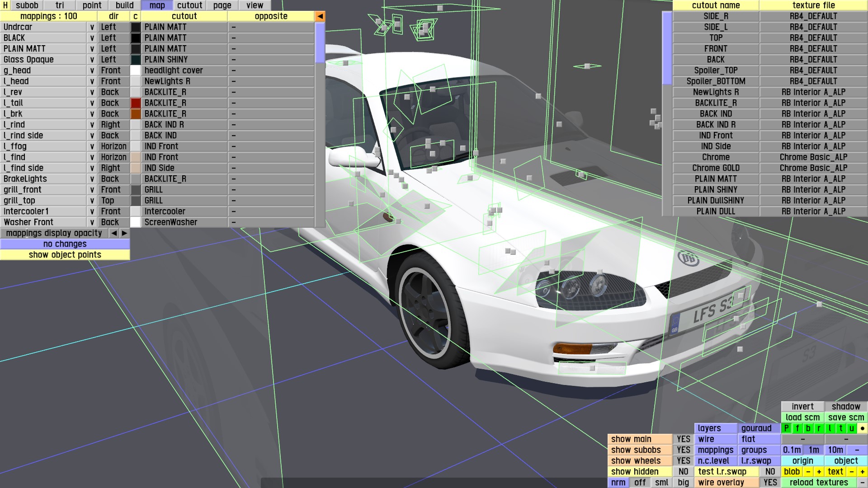Screen dimensions: 868x488
Task: Click red color swatch of l_tail mapping
Action: [136, 103]
